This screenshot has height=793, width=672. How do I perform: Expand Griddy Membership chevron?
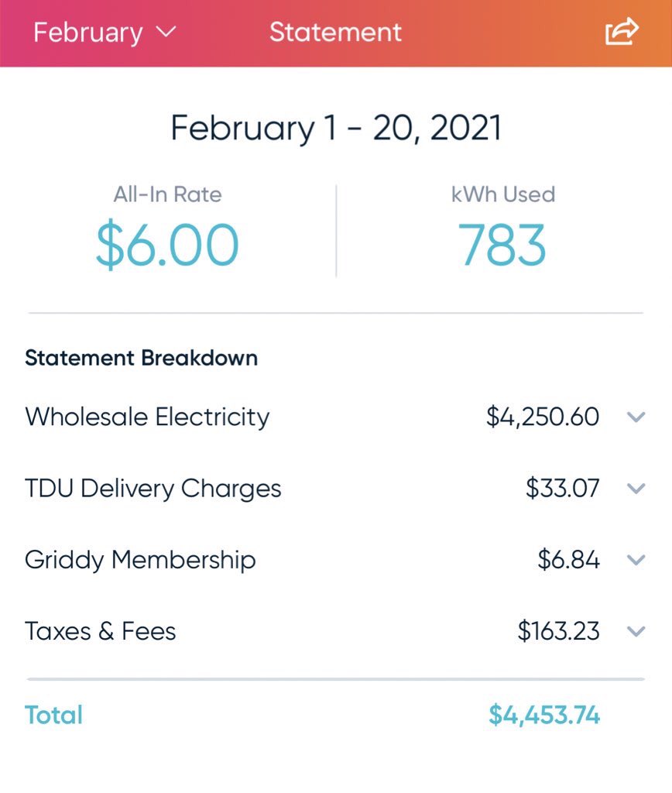[636, 559]
